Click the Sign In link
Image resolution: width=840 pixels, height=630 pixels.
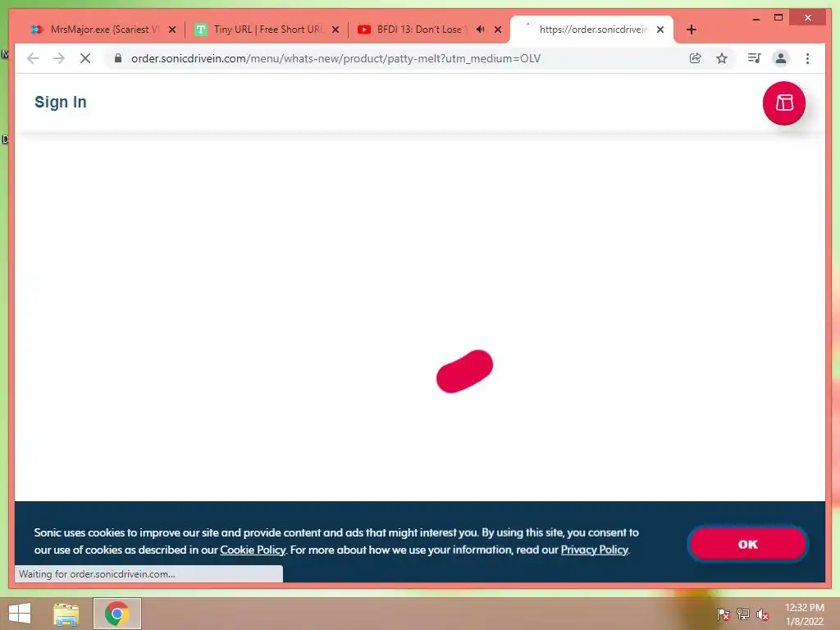click(x=61, y=102)
